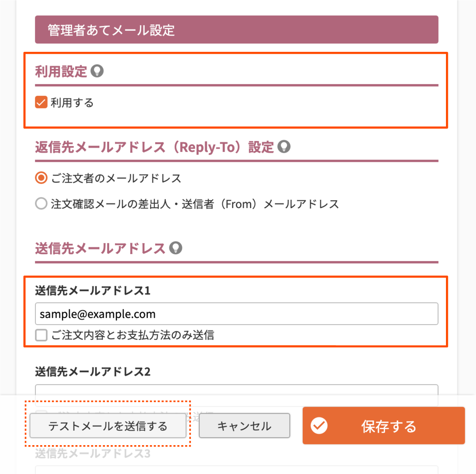This screenshot has width=476, height=474.
Task: Click the 送信先メールアドレス2 field label
Action: 93,372
